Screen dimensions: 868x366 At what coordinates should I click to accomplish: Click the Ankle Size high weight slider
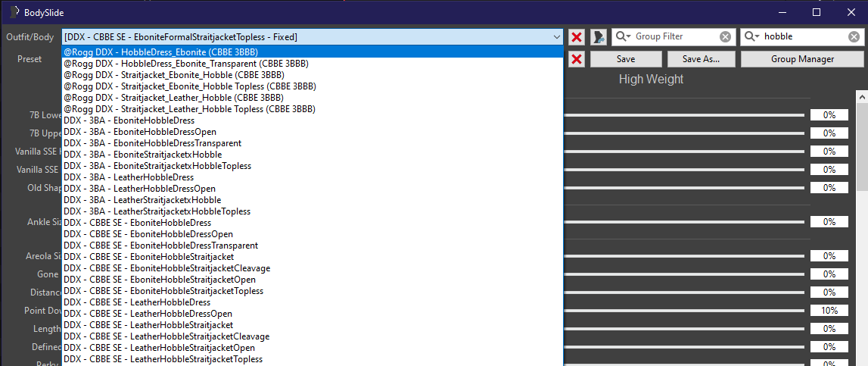[x=684, y=222]
